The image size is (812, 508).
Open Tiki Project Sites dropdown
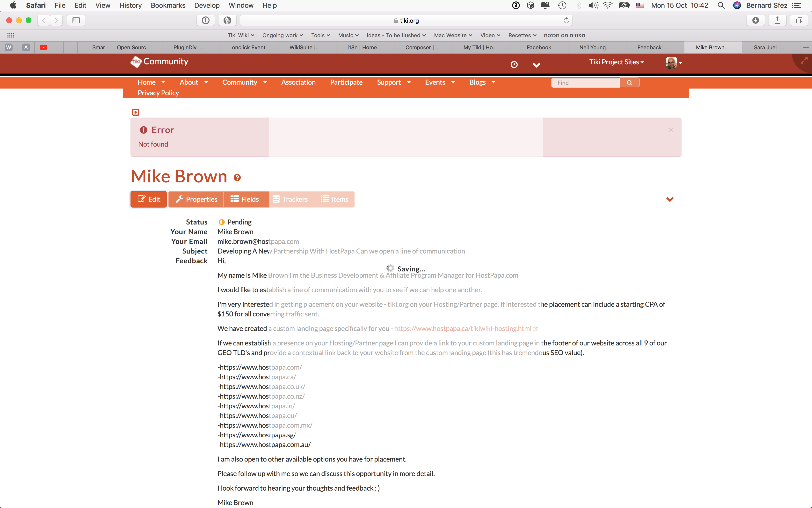(x=617, y=62)
